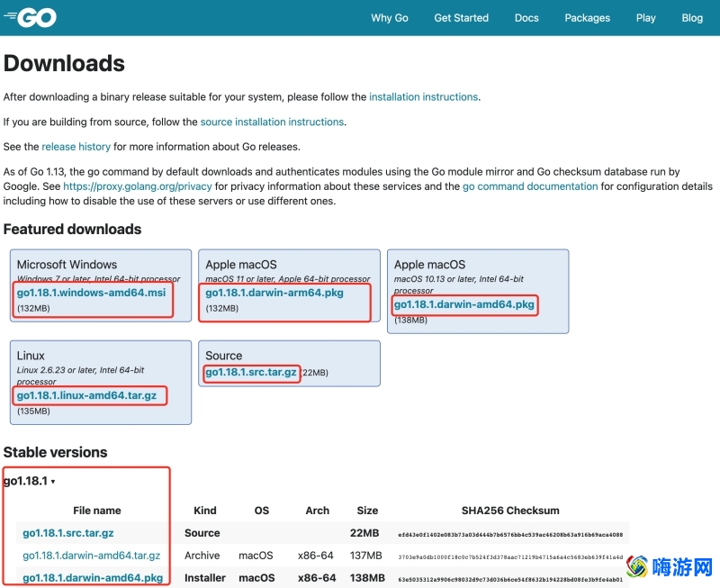Click the "Apple macOS" title above the amd64 package
Screen dimensions: 720x588
click(x=430, y=265)
